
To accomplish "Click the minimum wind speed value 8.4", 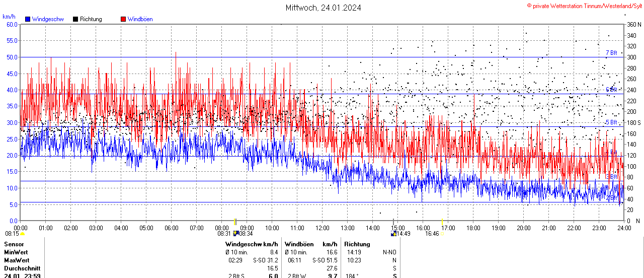I will click(274, 252).
